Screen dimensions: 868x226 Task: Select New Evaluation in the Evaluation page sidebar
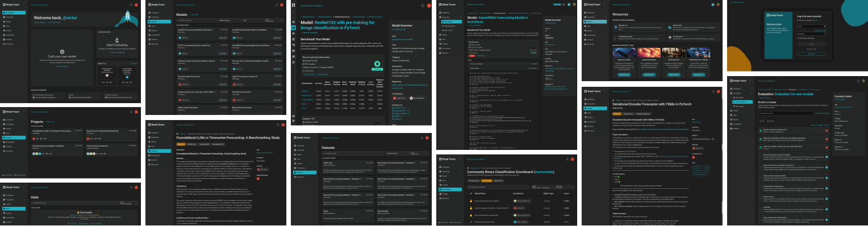(741, 101)
